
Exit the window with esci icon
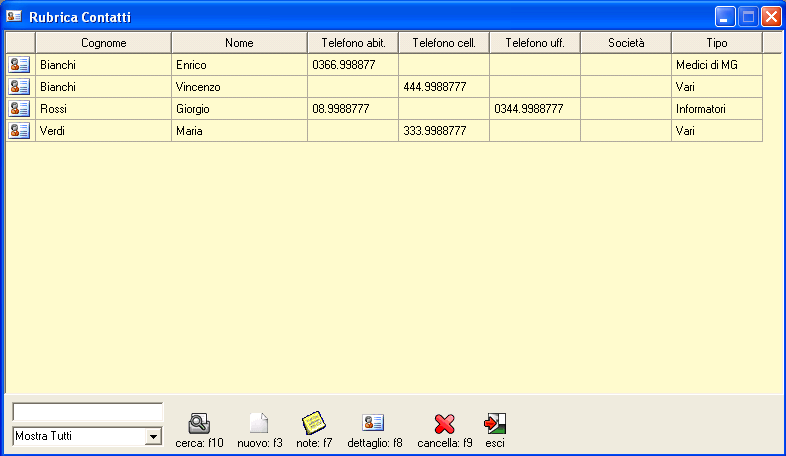point(495,424)
